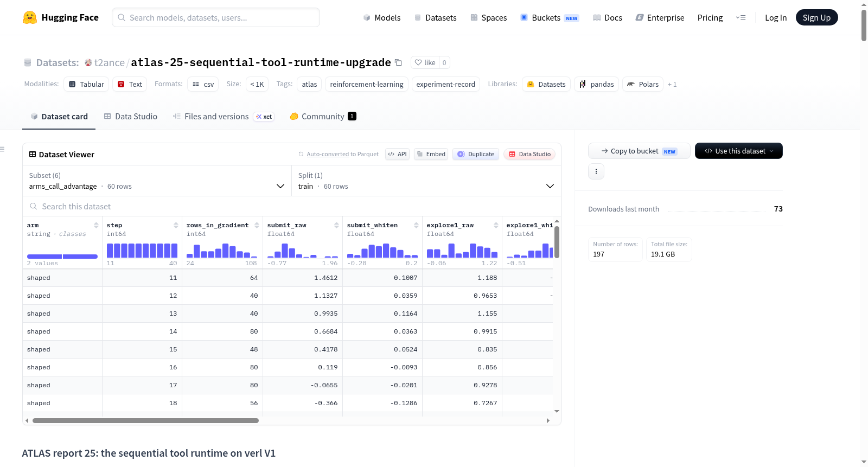Click the left sidebar toggle icon
Image resolution: width=868 pixels, height=467 pixels.
pyautogui.click(x=2, y=149)
